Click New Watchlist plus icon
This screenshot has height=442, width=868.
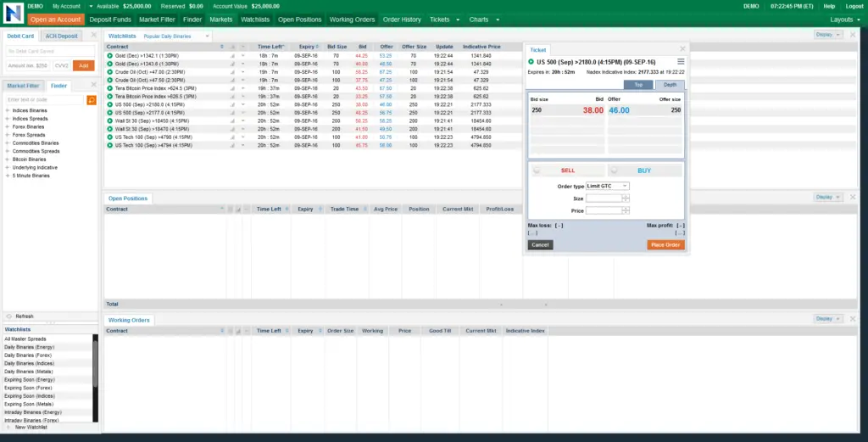click(8, 427)
